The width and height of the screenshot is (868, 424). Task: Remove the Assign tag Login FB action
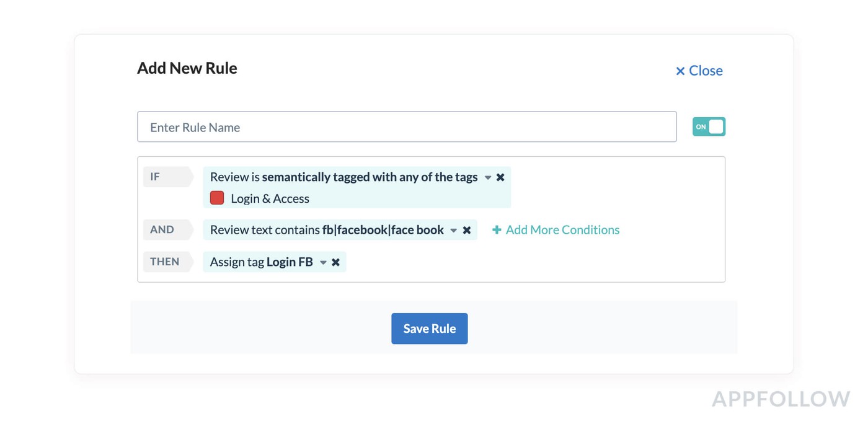point(335,262)
